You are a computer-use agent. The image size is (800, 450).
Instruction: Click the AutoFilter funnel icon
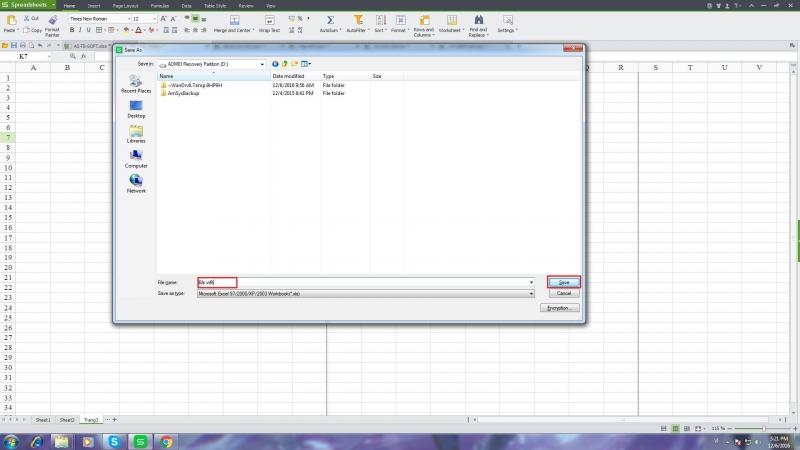point(358,20)
